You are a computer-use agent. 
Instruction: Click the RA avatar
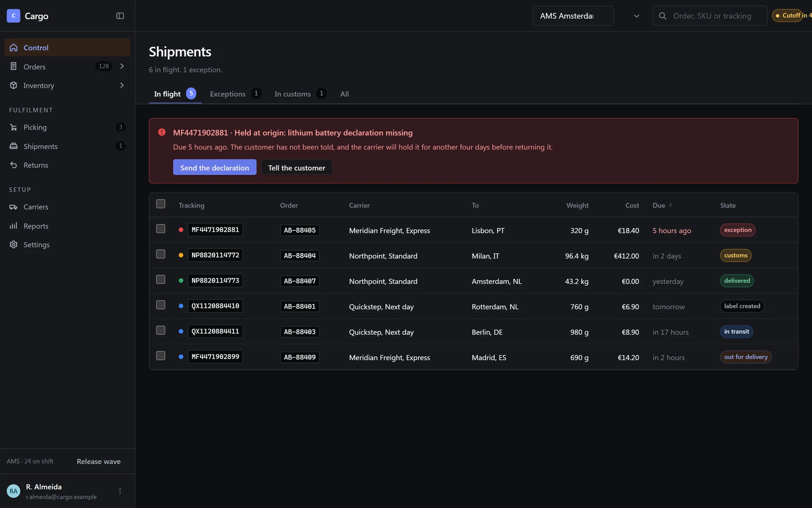pos(14,491)
